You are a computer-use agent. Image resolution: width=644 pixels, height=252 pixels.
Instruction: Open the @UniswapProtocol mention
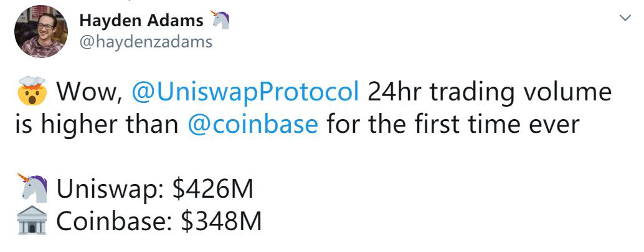click(x=246, y=93)
